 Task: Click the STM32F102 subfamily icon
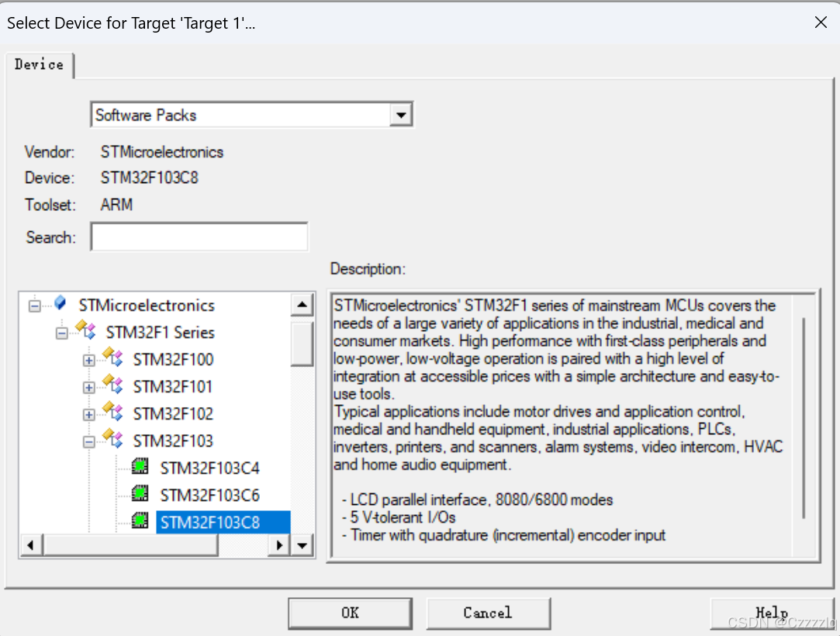[113, 412]
